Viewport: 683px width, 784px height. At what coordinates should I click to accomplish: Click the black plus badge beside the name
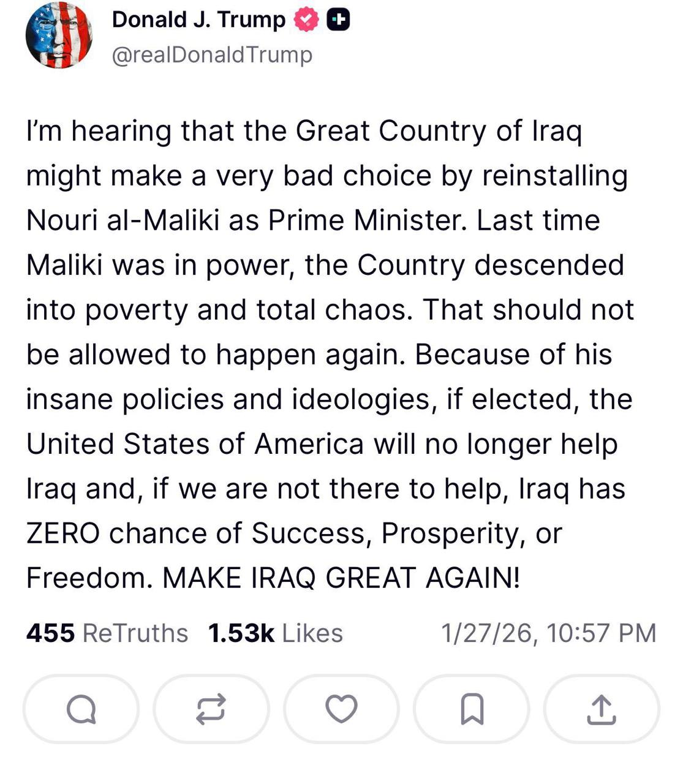tap(338, 21)
